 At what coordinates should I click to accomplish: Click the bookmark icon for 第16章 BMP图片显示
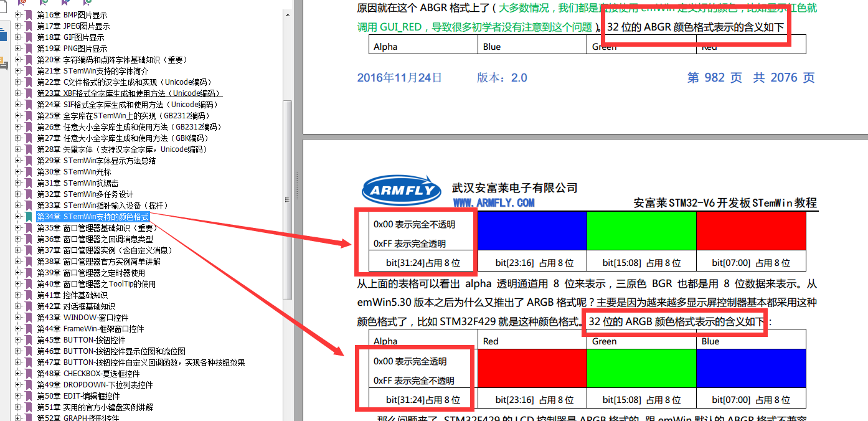(28, 15)
